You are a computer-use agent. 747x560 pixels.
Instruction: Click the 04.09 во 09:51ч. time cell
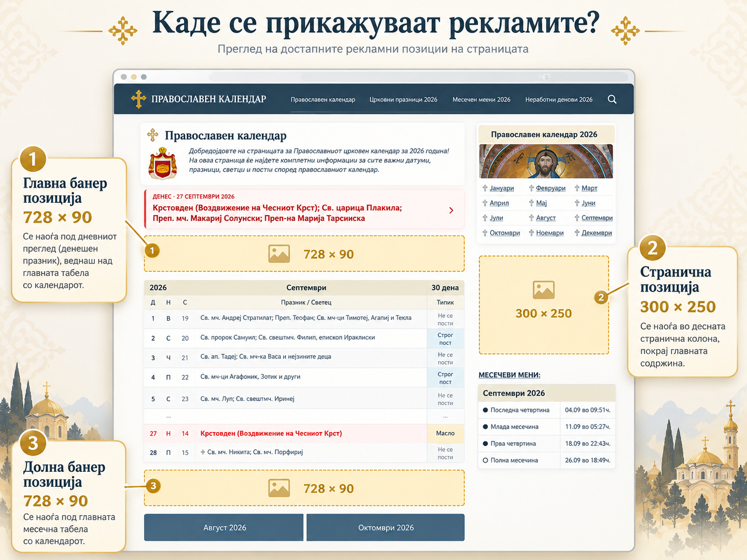coord(588,410)
